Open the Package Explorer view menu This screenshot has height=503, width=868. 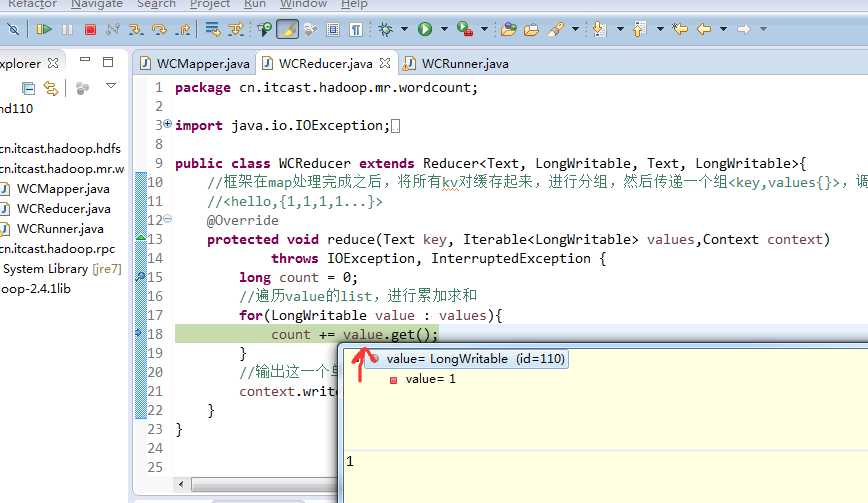[111, 86]
